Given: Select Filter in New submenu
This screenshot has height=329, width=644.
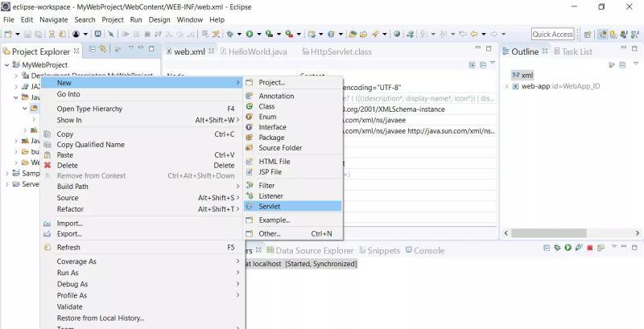Looking at the screenshot, I should (x=293, y=186).
